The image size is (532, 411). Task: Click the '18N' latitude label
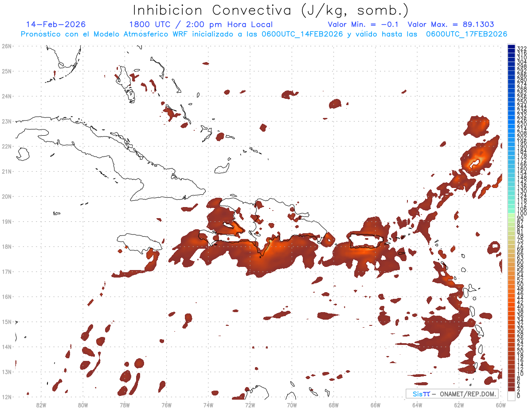click(7, 247)
